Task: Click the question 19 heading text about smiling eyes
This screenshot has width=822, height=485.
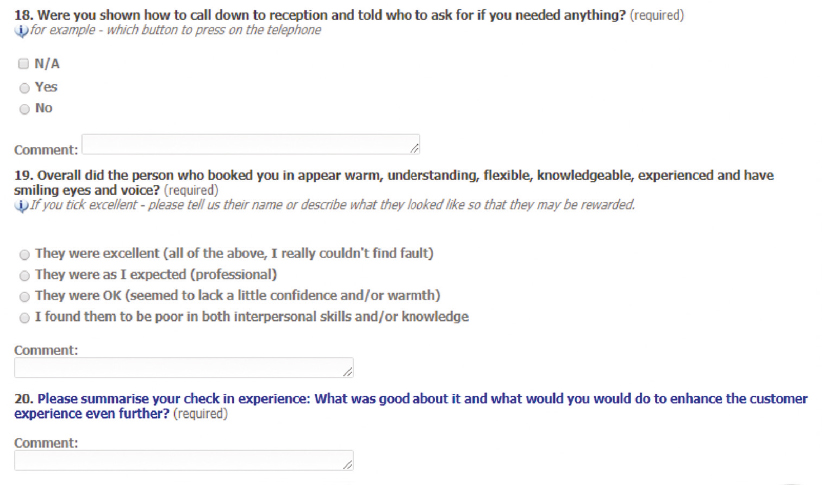Action: pyautogui.click(x=394, y=182)
